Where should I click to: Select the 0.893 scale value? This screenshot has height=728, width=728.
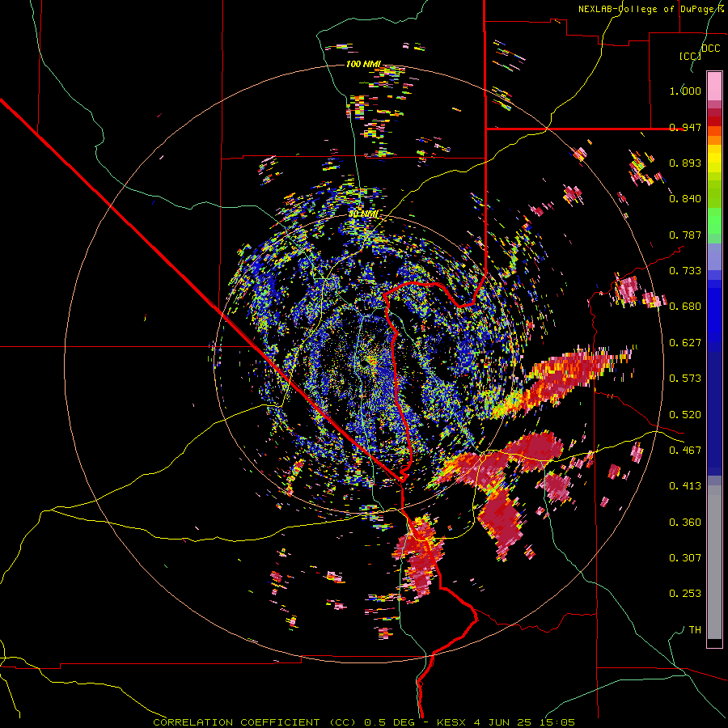click(685, 163)
